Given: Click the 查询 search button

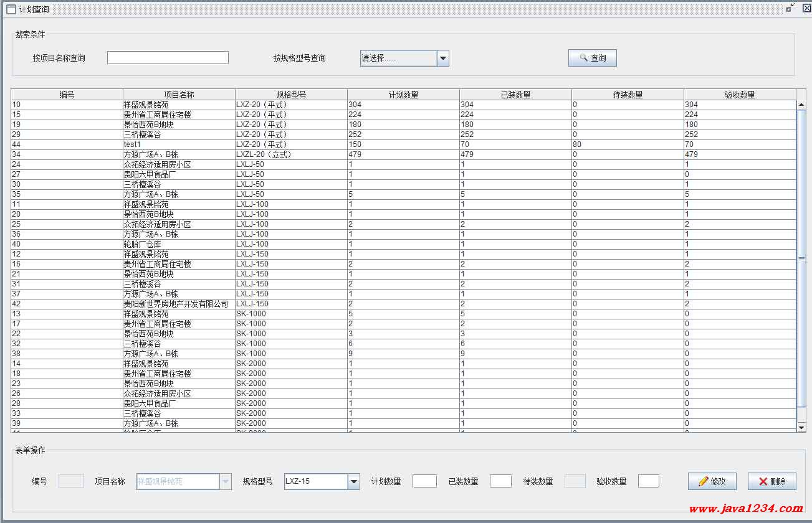Looking at the screenshot, I should pyautogui.click(x=592, y=58).
